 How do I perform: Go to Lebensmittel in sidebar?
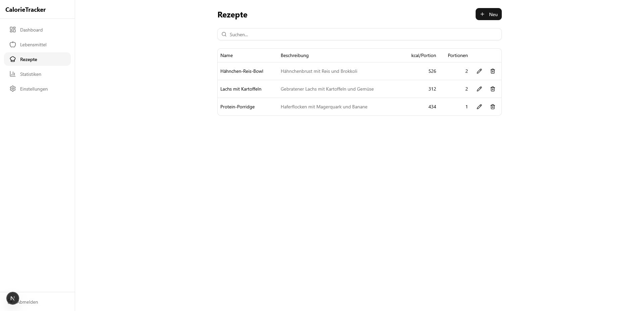[33, 45]
